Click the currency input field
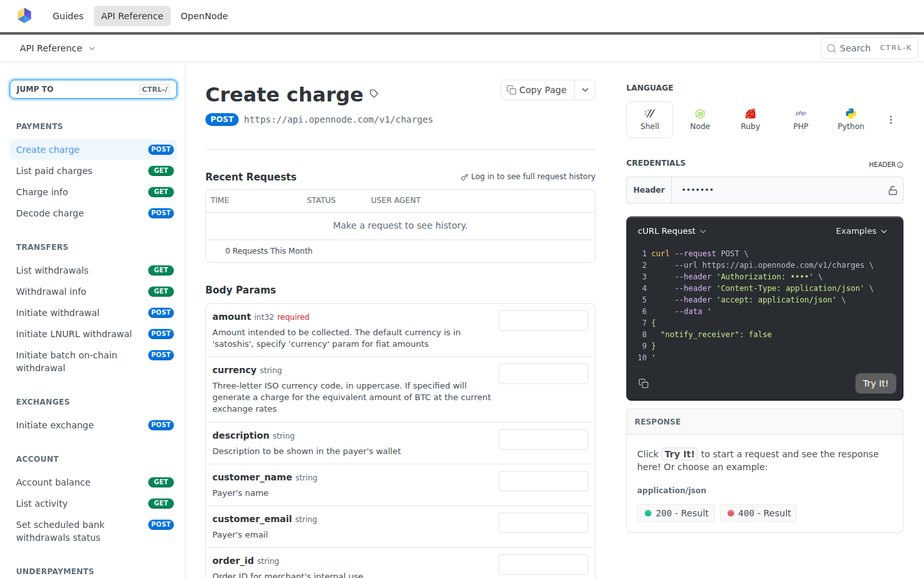This screenshot has width=924, height=578. pos(543,374)
